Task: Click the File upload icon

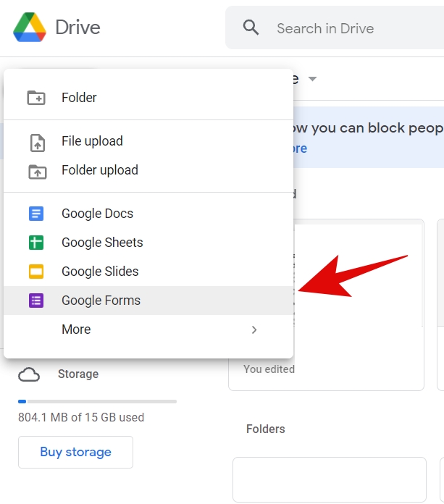Action: click(x=37, y=143)
